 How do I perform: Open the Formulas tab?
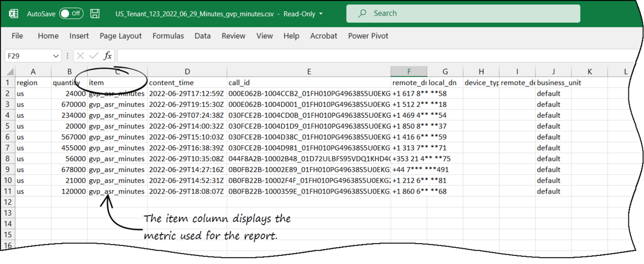coord(168,36)
